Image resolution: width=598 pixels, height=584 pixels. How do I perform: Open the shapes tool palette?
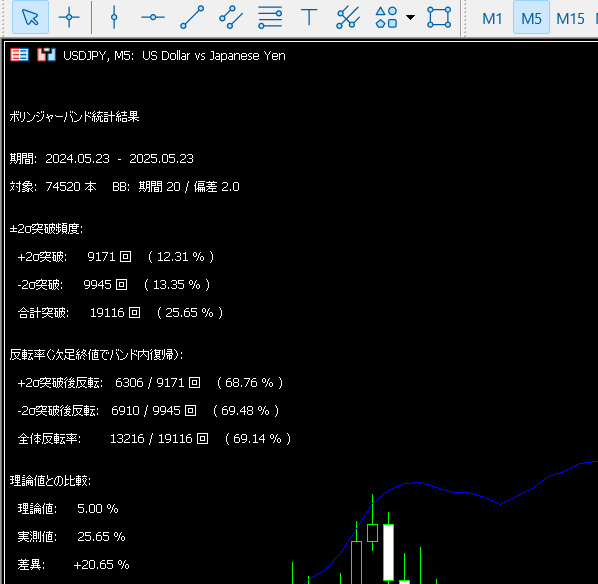tap(386, 17)
